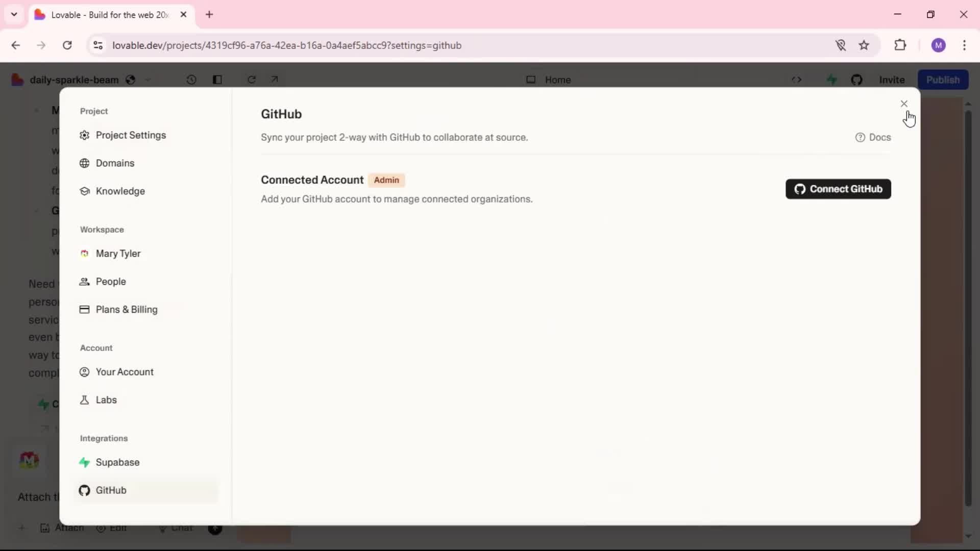This screenshot has width=980, height=551.
Task: Open the Labs section
Action: pos(145,400)
